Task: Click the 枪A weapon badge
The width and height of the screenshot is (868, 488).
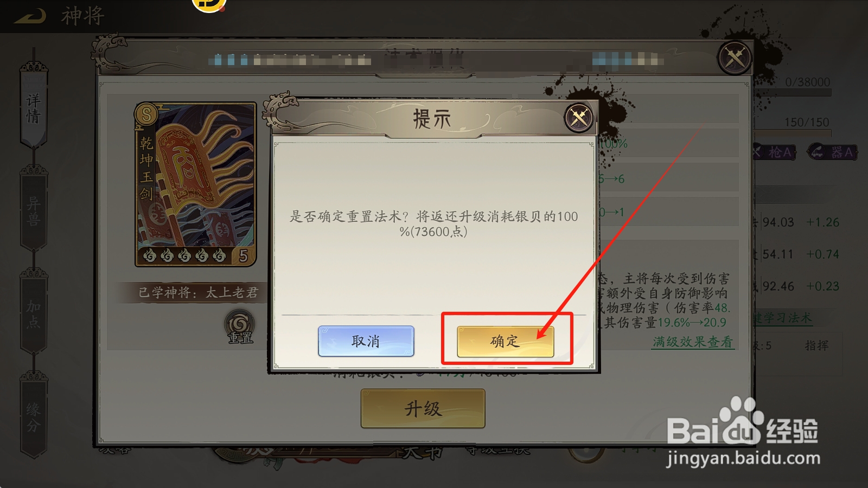Action: pyautogui.click(x=774, y=152)
